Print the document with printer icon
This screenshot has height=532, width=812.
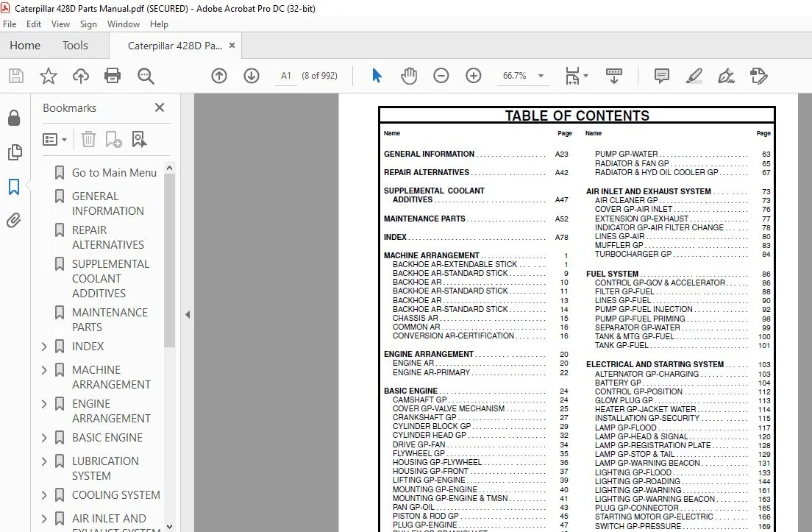113,76
